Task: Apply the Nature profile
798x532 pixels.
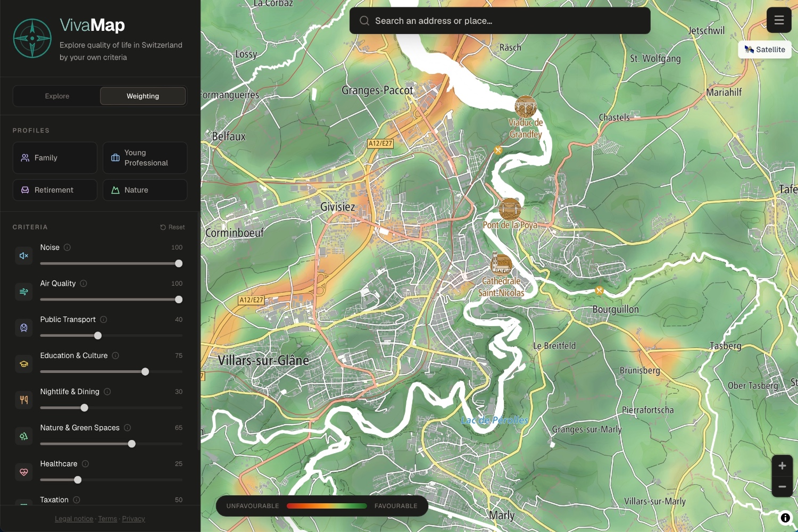Action: [x=145, y=190]
